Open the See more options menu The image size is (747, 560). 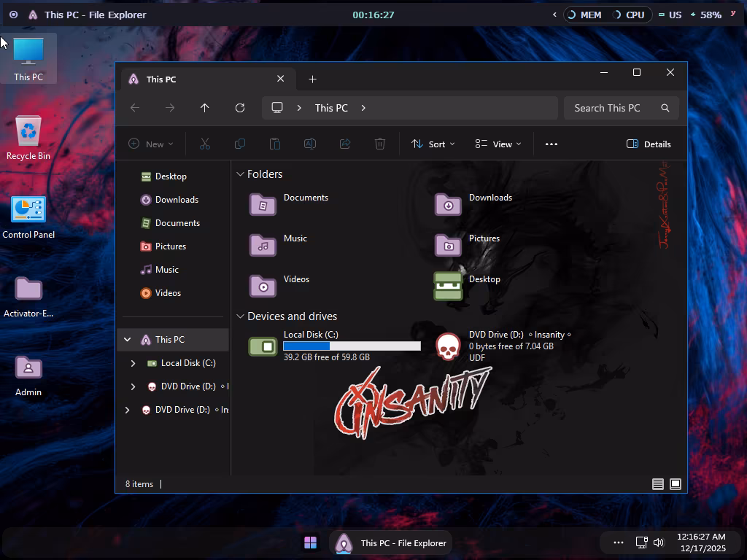coord(551,144)
